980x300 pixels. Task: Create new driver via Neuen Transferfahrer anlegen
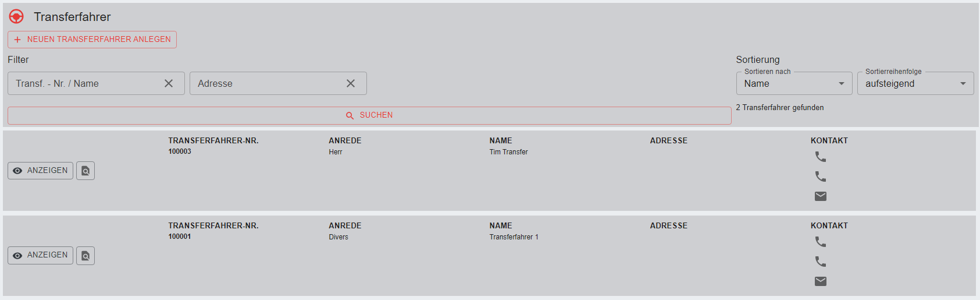click(x=92, y=40)
